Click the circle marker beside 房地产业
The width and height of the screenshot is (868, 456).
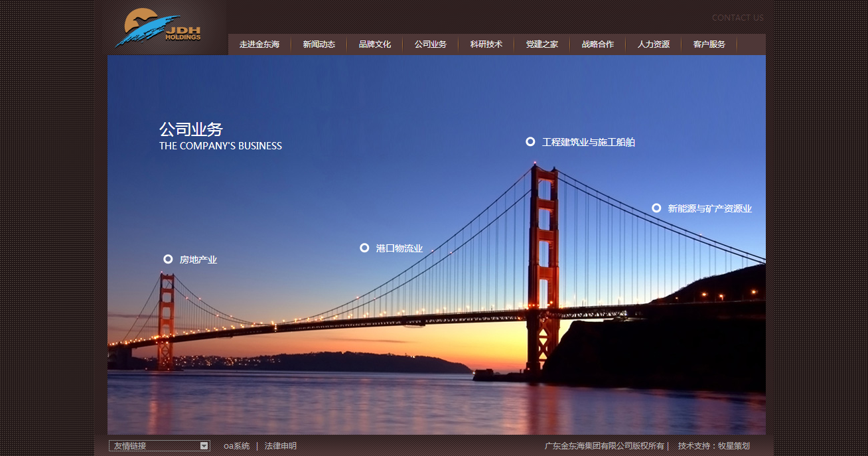tap(168, 259)
